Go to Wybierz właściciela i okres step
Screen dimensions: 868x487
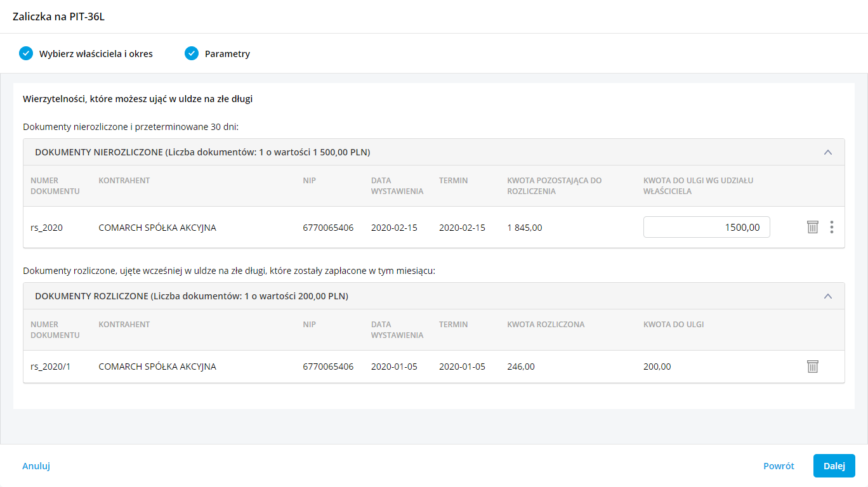96,54
